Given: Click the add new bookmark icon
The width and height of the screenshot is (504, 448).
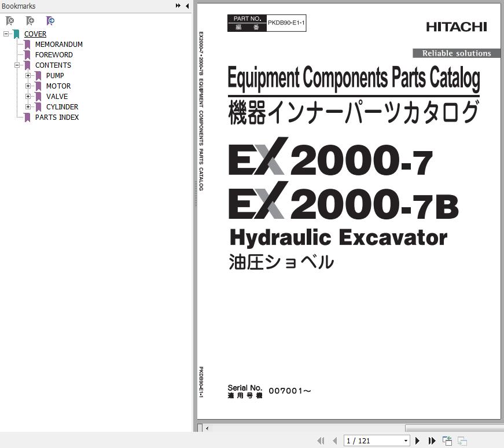Looking at the screenshot, I should 30,21.
